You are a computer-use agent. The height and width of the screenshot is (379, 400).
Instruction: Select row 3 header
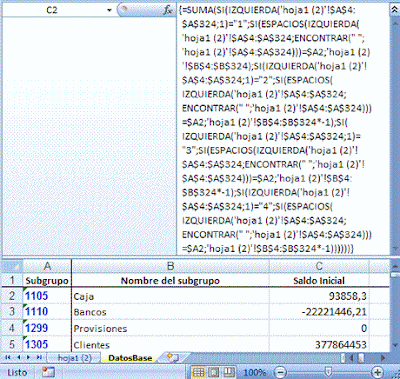point(12,311)
